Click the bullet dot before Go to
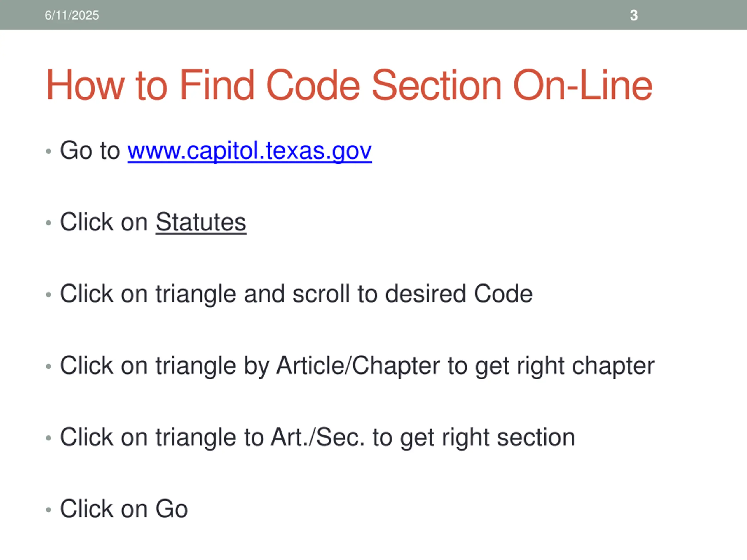 49,151
